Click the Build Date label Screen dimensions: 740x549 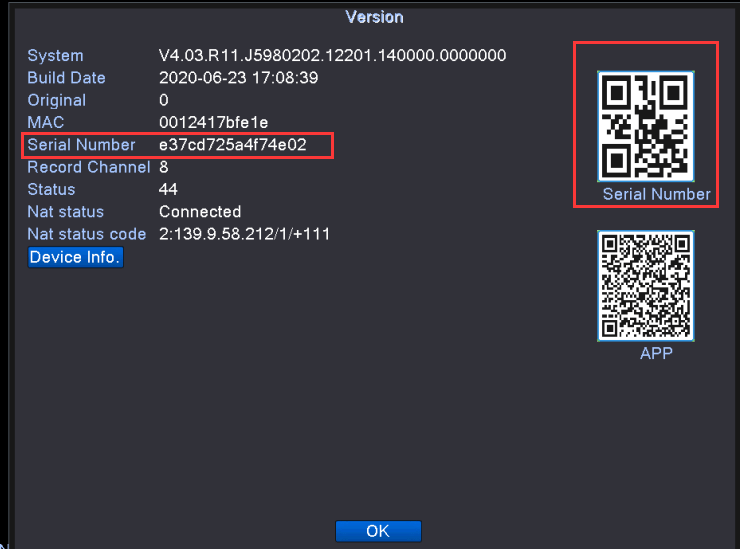(x=66, y=78)
